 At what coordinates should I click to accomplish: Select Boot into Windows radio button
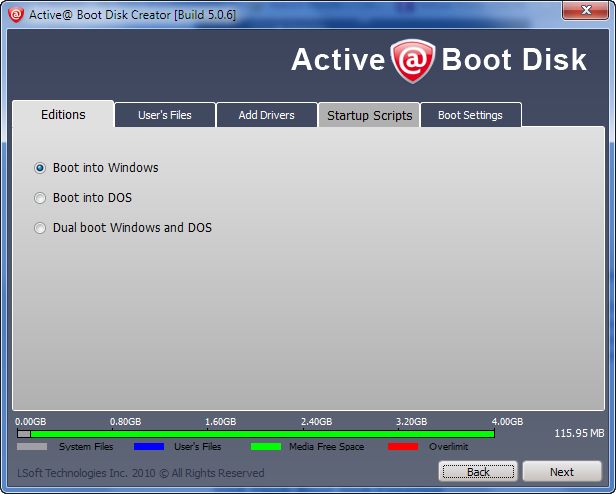(40, 168)
